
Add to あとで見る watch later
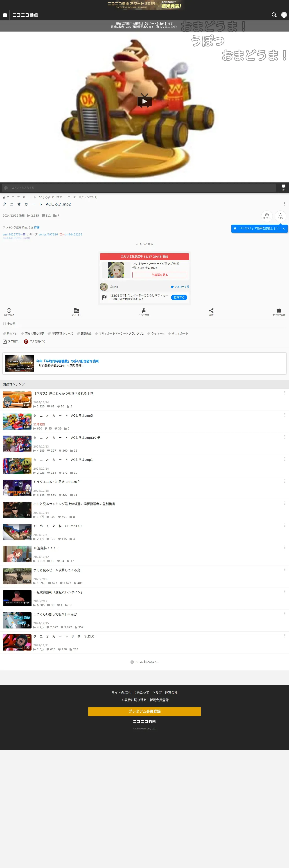(9, 312)
